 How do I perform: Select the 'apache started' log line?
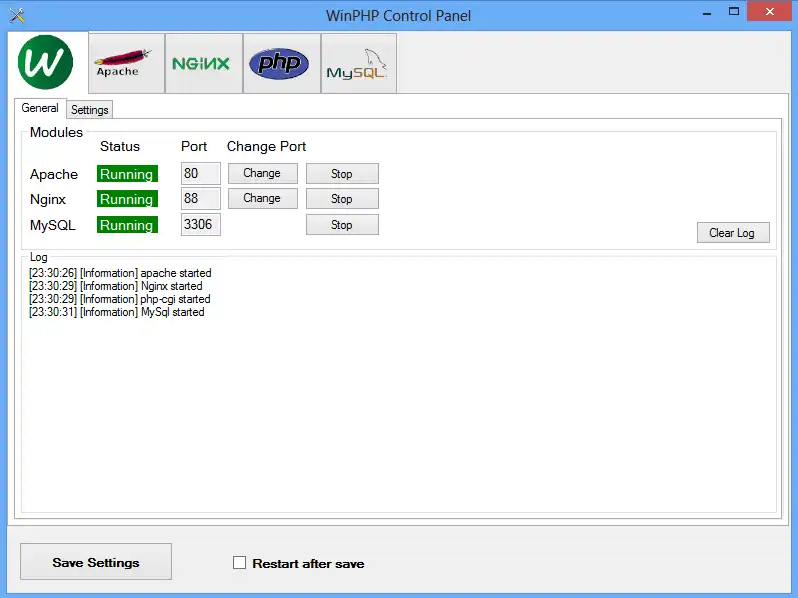pos(120,273)
